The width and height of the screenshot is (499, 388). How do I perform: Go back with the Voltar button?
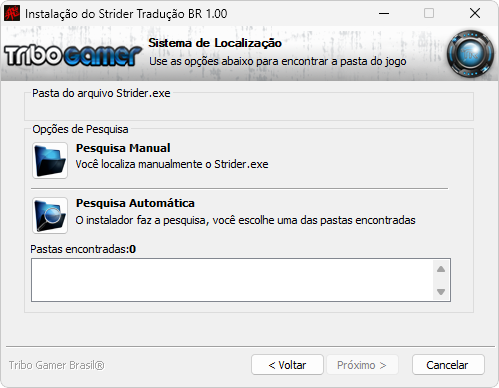pyautogui.click(x=287, y=365)
